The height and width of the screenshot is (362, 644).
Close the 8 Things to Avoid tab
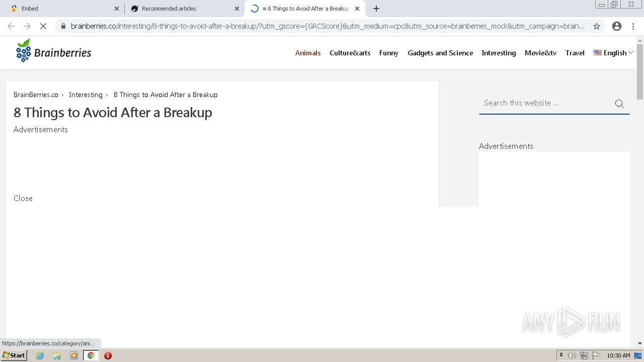tap(357, 9)
